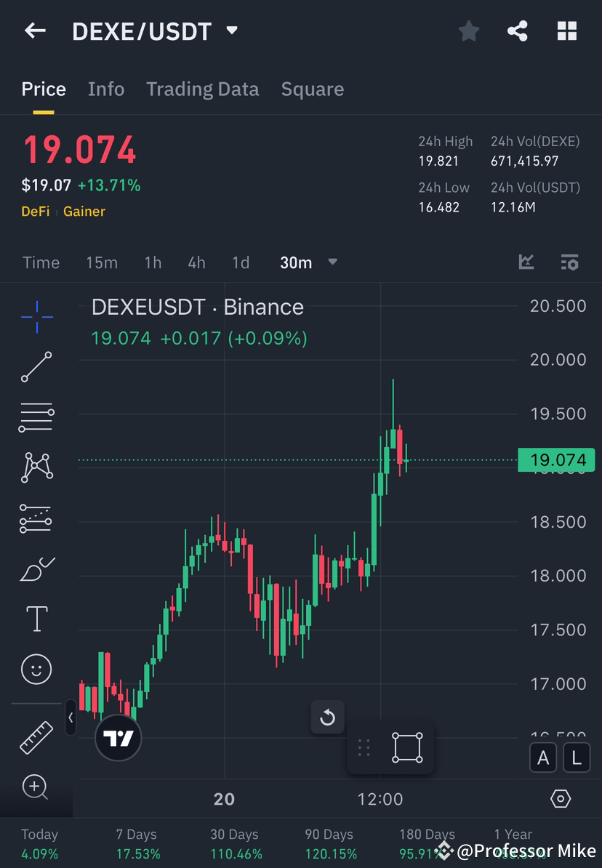
Task: Open the Info tab
Action: click(x=106, y=89)
